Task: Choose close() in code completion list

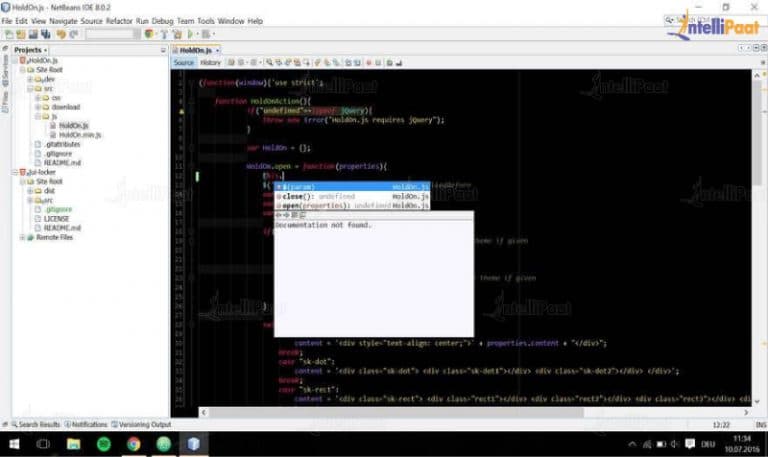Action: pos(352,196)
